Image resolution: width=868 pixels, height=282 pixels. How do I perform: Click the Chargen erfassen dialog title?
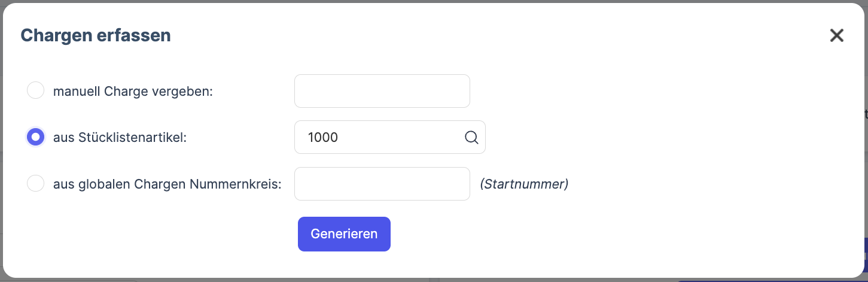(96, 36)
